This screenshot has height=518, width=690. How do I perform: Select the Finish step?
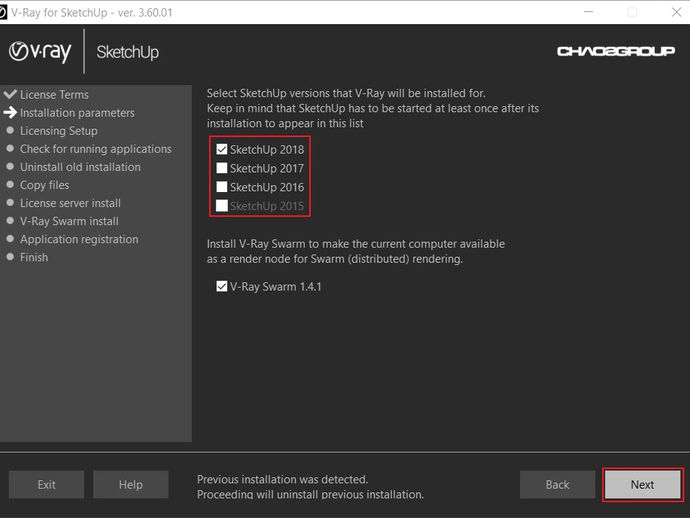point(34,257)
